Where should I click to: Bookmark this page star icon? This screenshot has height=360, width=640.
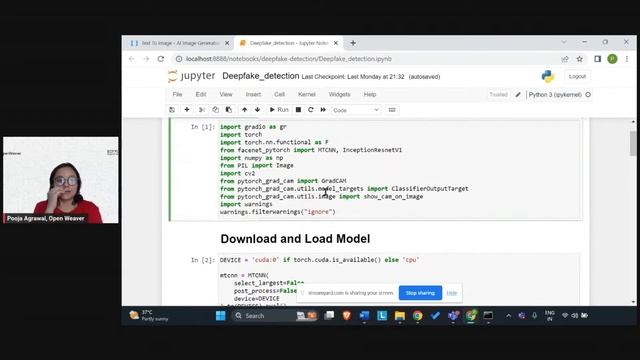point(580,59)
